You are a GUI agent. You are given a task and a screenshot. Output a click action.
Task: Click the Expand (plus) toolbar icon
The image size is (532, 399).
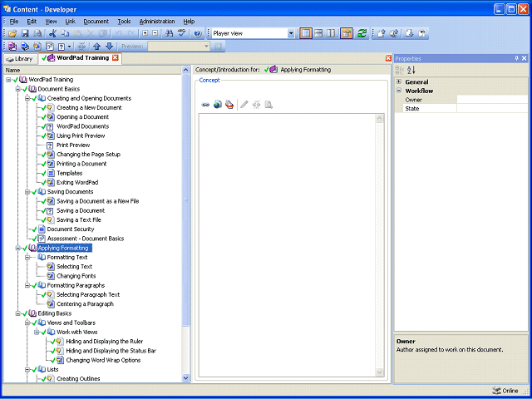145,33
